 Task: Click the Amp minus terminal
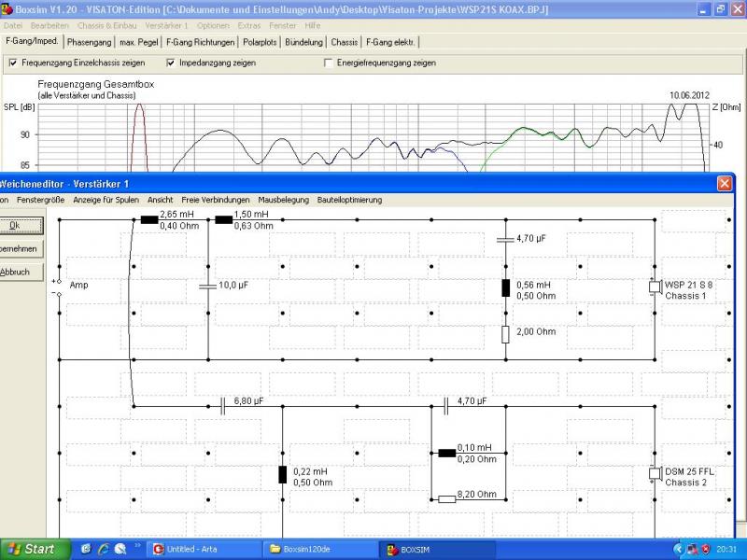coord(59,294)
